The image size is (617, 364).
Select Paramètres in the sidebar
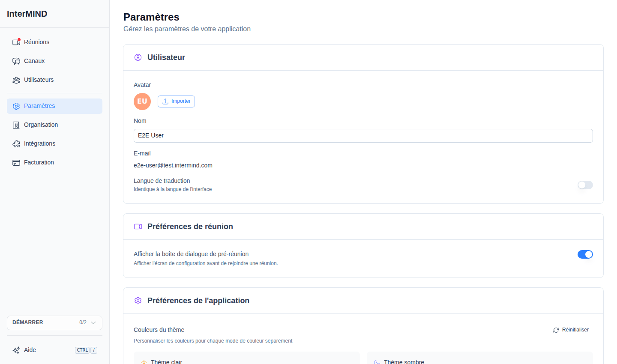tap(54, 106)
